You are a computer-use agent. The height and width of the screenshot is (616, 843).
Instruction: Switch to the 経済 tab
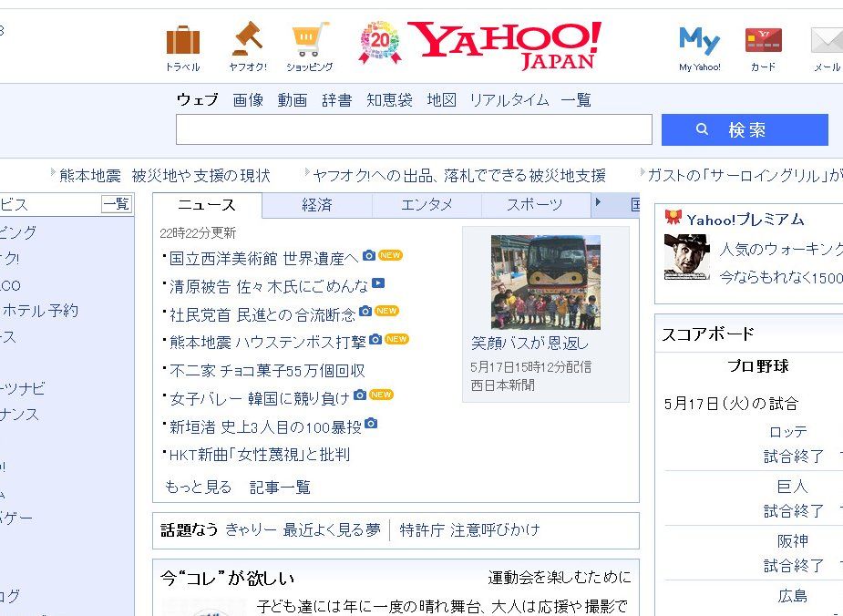(317, 205)
